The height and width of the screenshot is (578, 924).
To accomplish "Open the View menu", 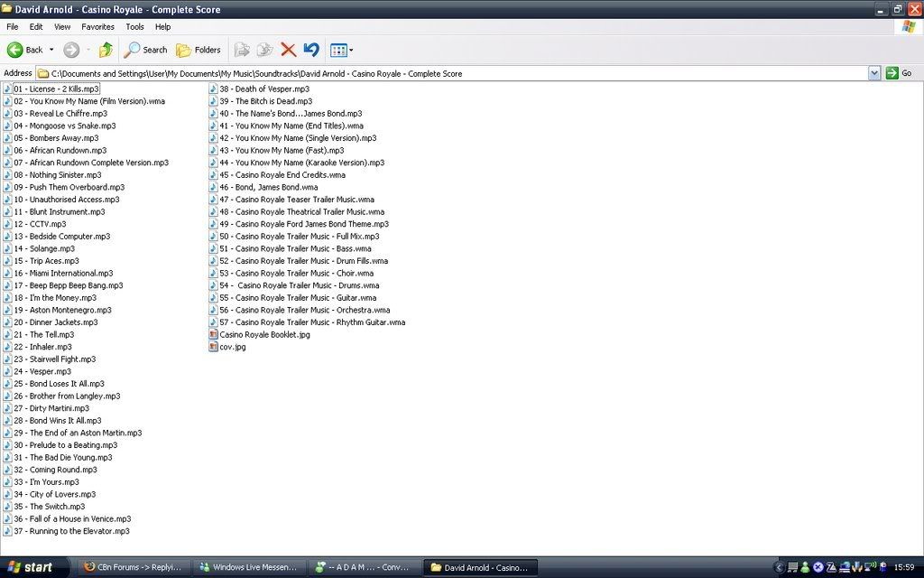I will [62, 26].
